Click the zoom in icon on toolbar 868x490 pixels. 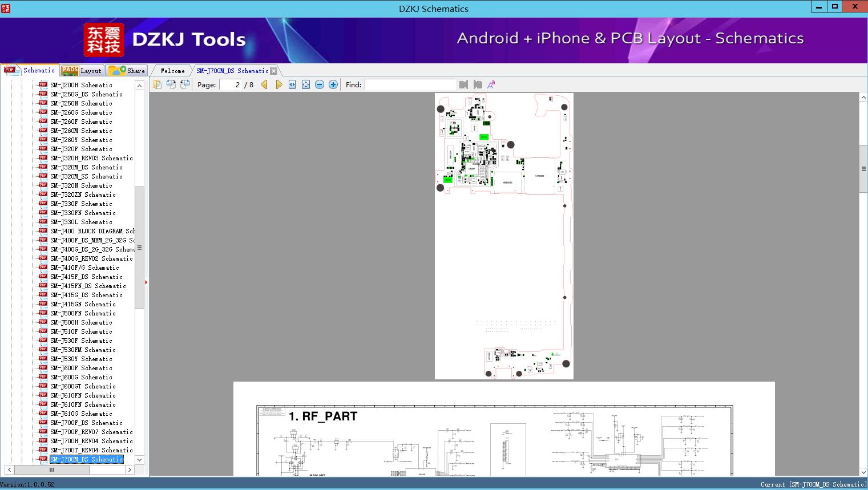point(333,84)
